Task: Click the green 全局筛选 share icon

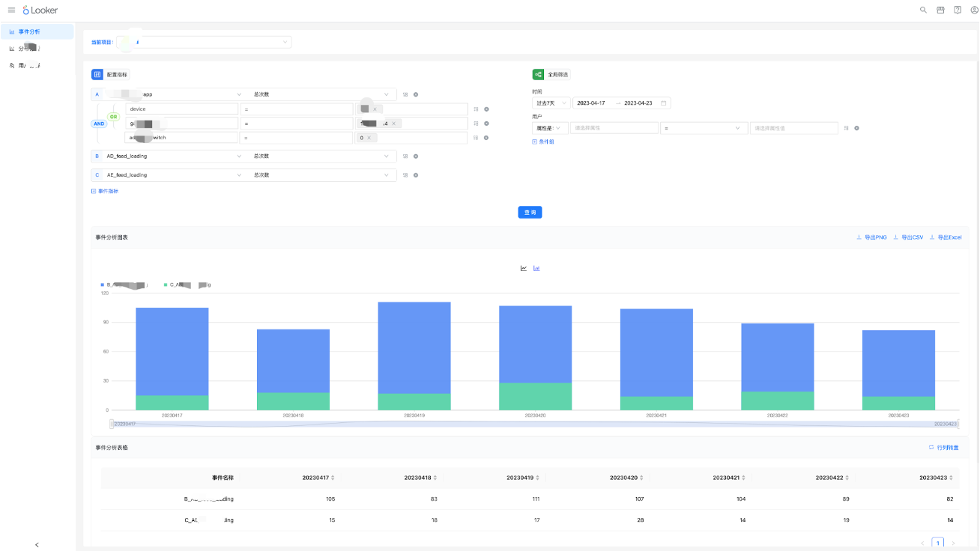Action: pos(538,74)
